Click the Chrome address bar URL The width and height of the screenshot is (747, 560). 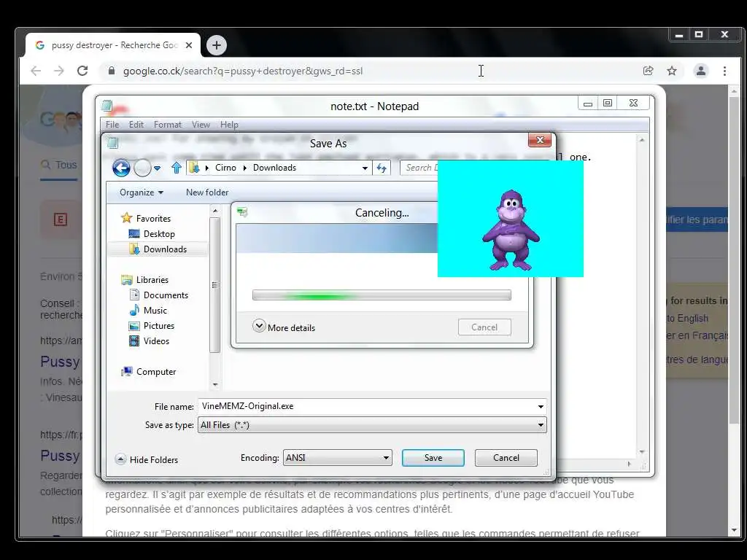[x=243, y=71]
